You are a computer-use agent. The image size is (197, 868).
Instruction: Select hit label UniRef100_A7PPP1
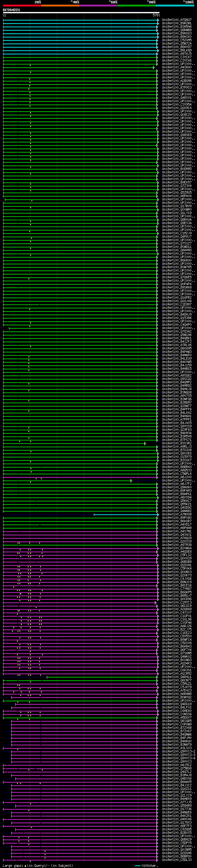coord(177,419)
